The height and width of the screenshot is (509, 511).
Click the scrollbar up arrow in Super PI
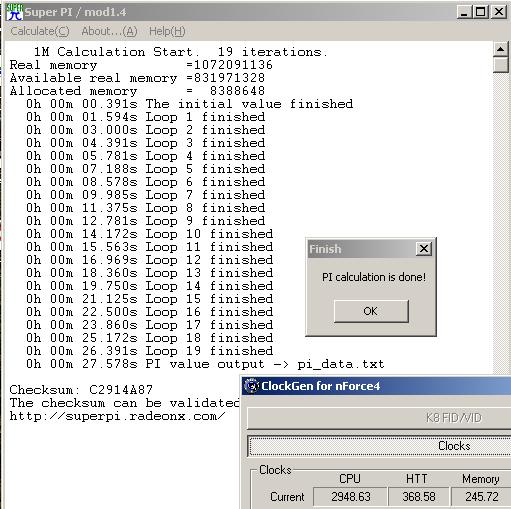tap(500, 50)
